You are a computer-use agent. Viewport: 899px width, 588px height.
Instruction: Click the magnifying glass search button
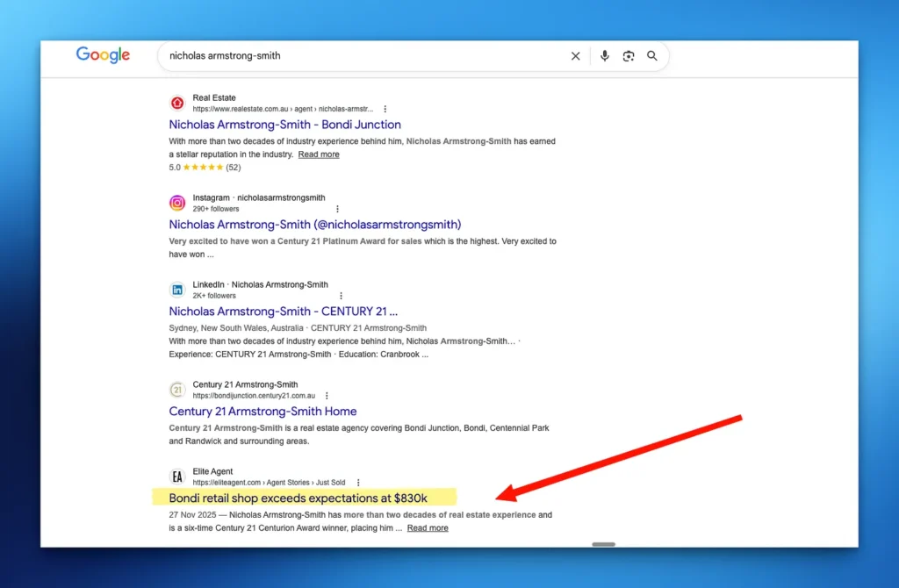pyautogui.click(x=652, y=56)
